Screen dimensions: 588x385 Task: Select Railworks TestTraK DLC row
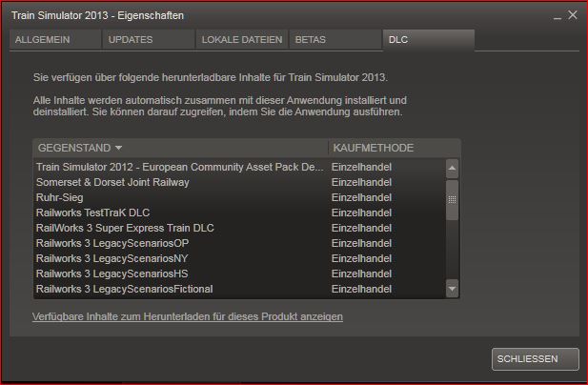tap(239, 213)
